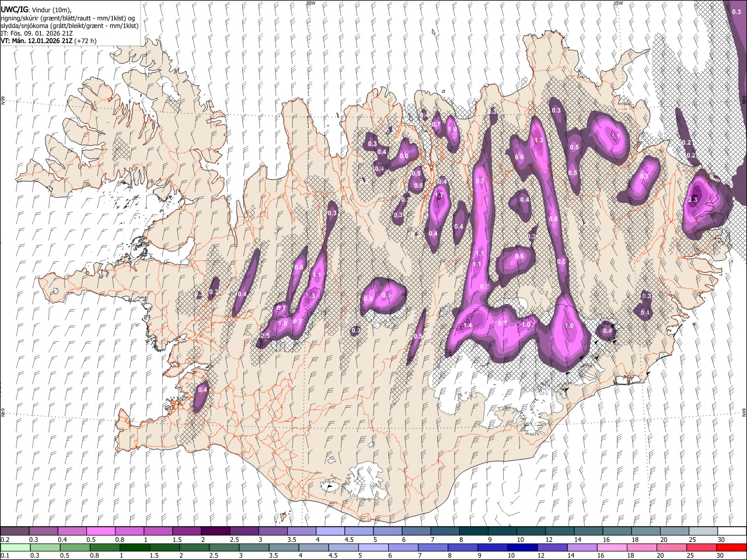The image size is (747, 560).
Task: Click the 0.9 snowfall value in central Iceland
Action: click(x=385, y=295)
